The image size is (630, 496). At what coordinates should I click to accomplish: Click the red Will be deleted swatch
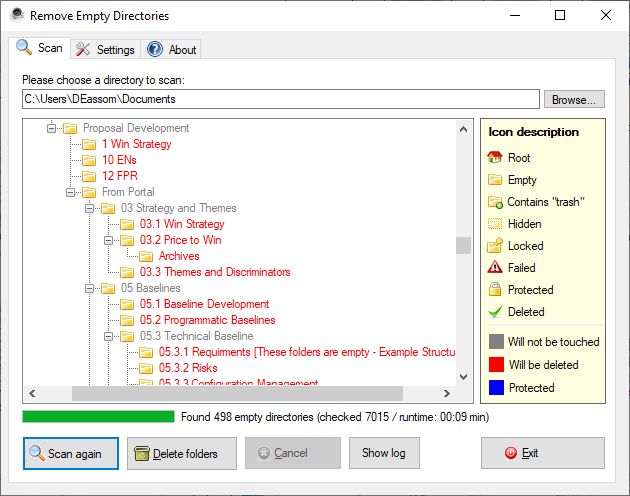[x=496, y=365]
